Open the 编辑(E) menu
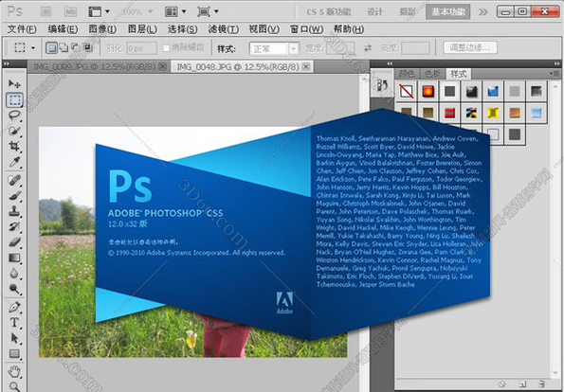 click(63, 29)
